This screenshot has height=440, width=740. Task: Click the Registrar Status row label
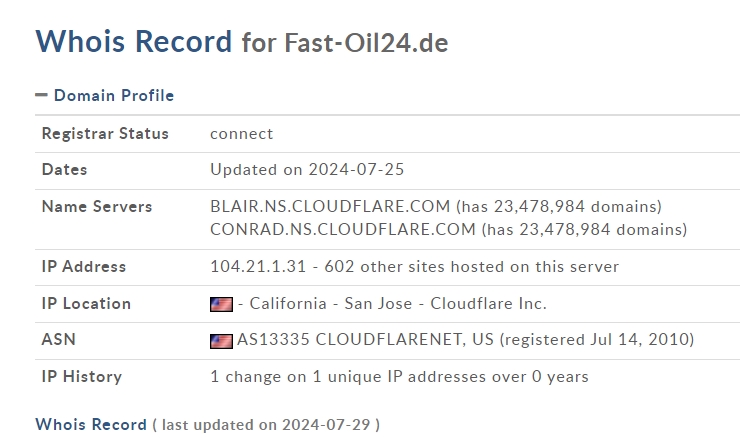coord(105,134)
